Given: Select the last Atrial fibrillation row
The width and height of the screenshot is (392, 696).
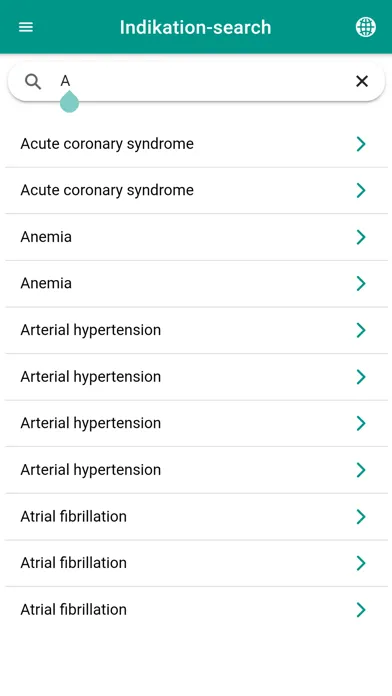Looking at the screenshot, I should 196,610.
